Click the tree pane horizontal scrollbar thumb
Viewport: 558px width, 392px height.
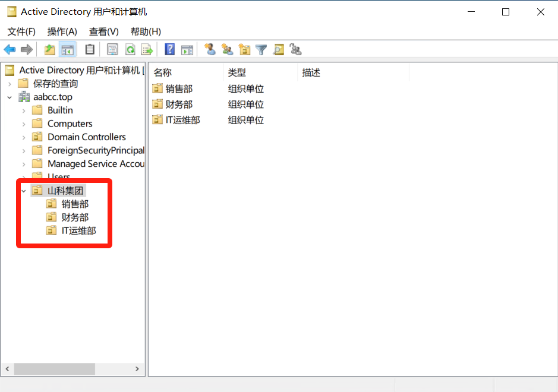(x=54, y=369)
